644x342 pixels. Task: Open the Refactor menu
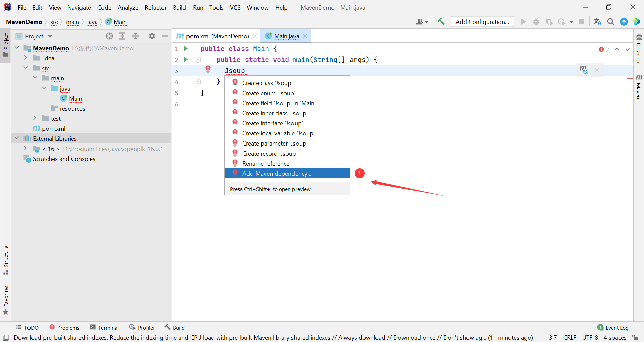[x=155, y=7]
